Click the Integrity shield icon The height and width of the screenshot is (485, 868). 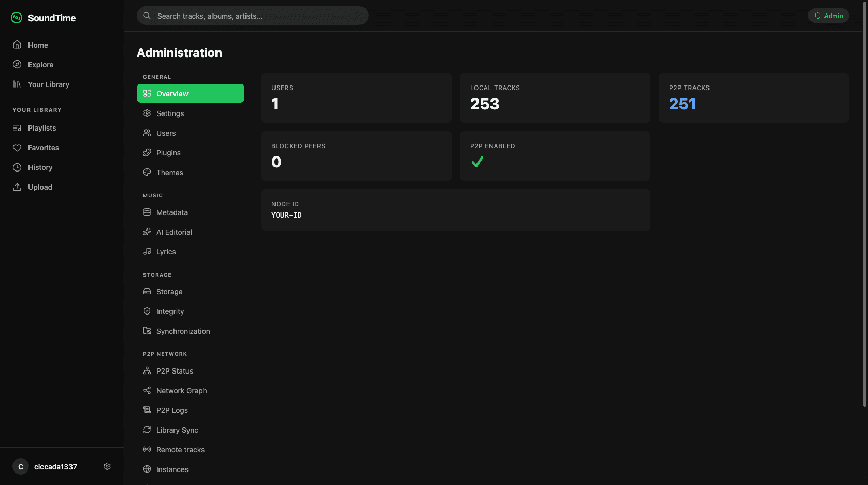(147, 311)
